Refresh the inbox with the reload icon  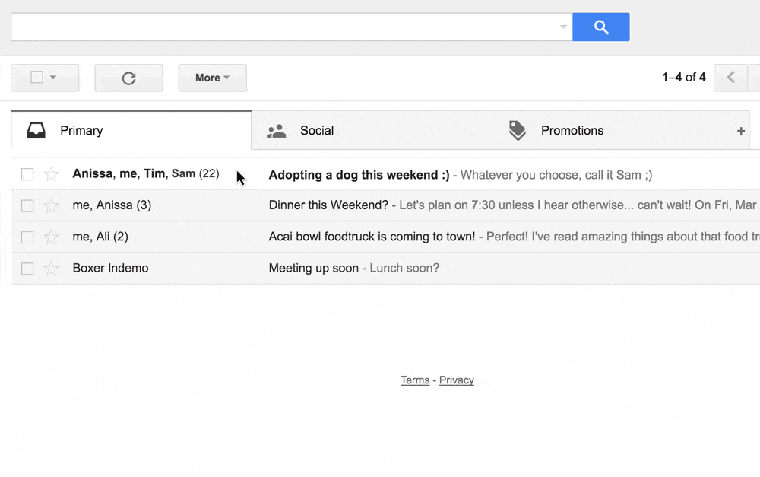click(x=128, y=78)
